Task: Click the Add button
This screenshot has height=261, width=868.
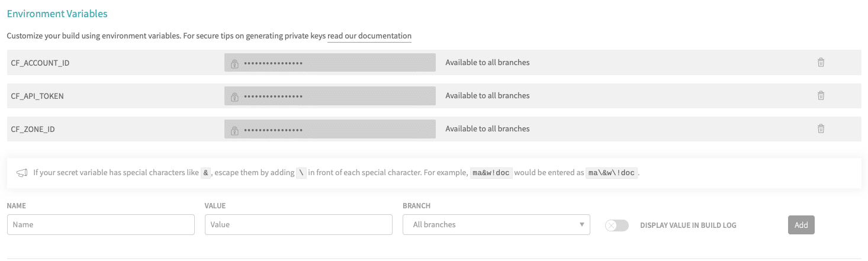Action: coord(801,225)
